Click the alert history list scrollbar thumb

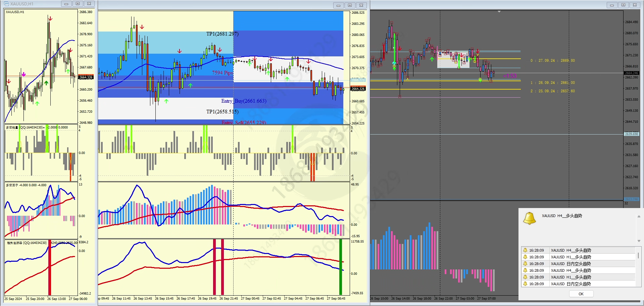pyautogui.click(x=638, y=256)
